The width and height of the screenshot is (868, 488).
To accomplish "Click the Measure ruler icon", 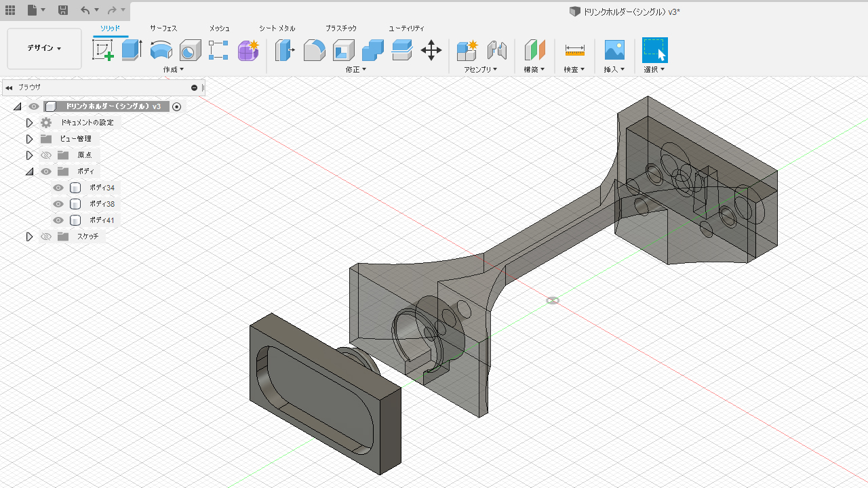I will (x=574, y=50).
